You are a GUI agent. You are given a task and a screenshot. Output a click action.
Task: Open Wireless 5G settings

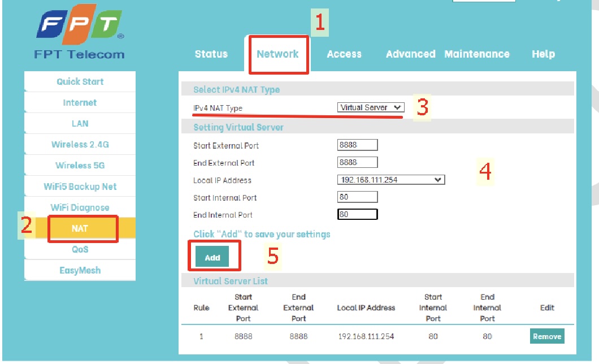coord(79,165)
